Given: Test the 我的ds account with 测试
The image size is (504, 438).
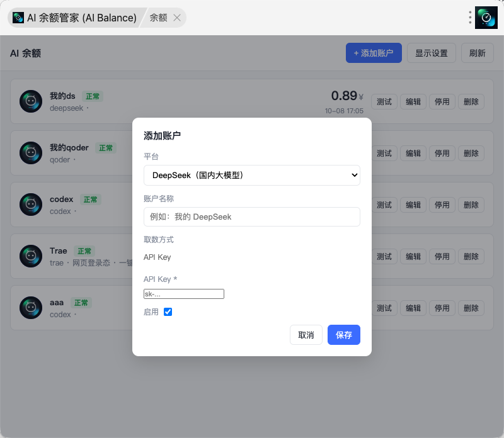Looking at the screenshot, I should (384, 102).
